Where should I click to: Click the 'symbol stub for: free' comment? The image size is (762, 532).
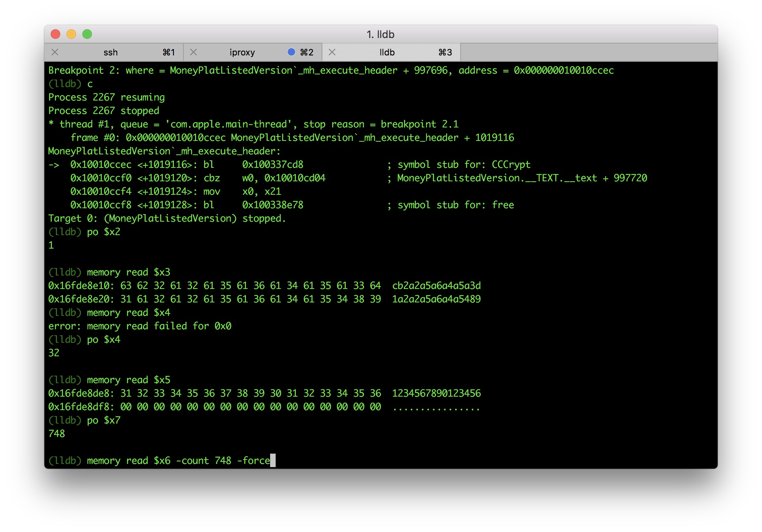click(x=455, y=205)
